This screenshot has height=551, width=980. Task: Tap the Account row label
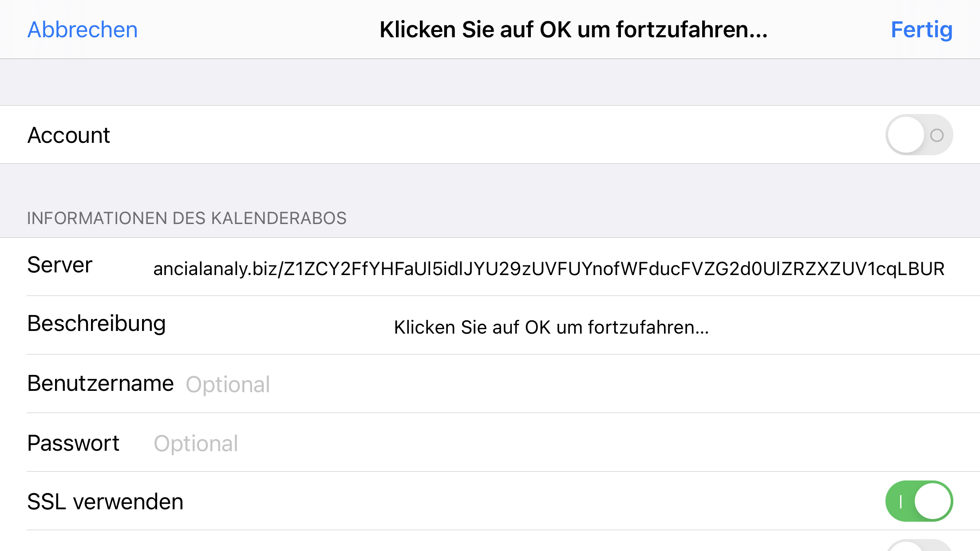tap(69, 135)
